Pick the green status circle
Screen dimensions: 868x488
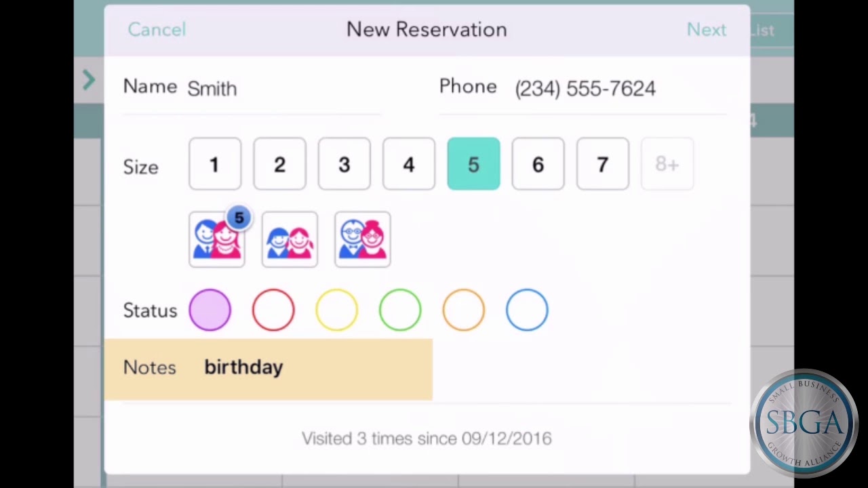[x=400, y=310]
